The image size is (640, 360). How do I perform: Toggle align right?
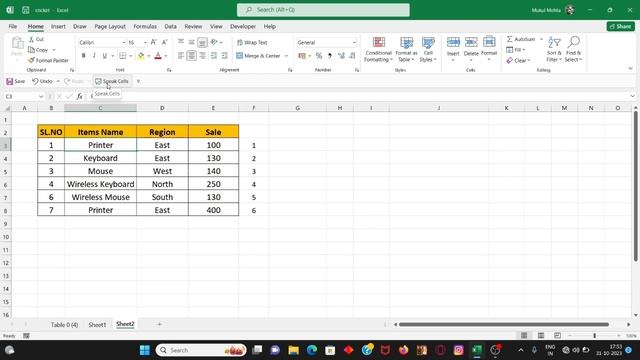(202, 56)
